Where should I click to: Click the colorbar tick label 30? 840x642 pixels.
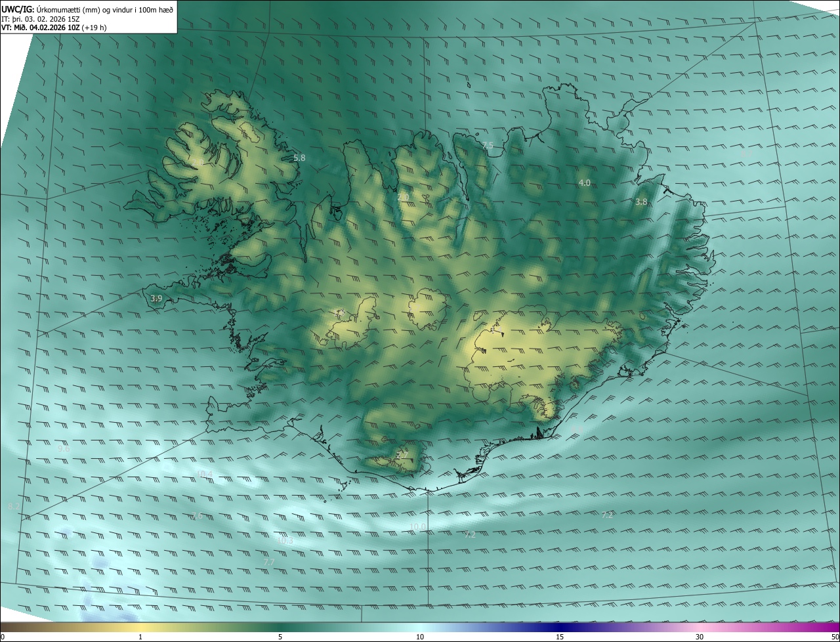pyautogui.click(x=700, y=637)
